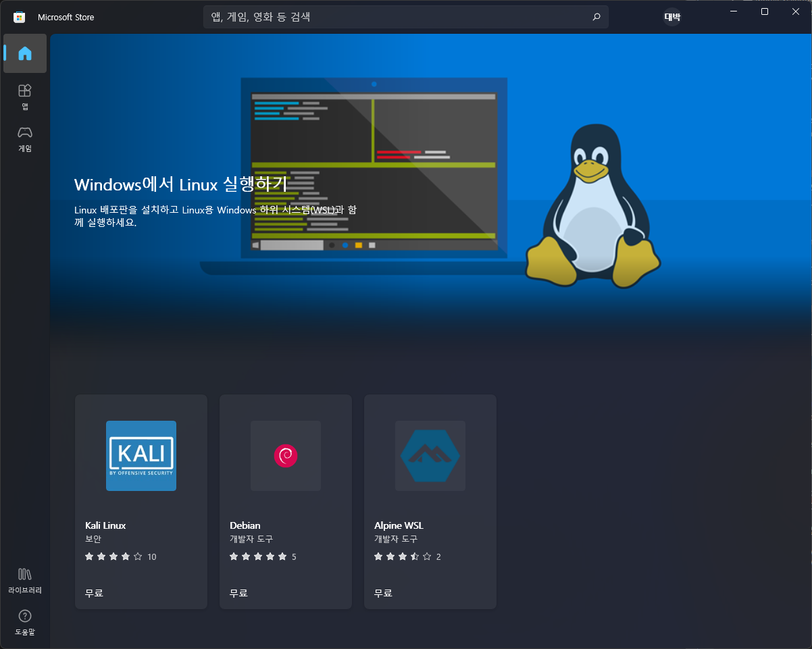Click 무료 price on Alpine WSL card
Viewport: 812px width, 649px height.
[x=383, y=593]
